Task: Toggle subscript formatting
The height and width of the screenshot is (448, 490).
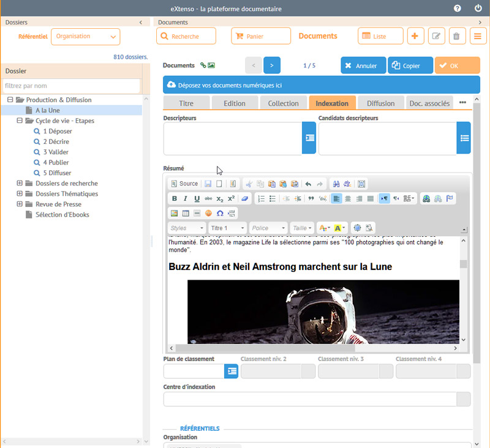Action: tap(220, 198)
